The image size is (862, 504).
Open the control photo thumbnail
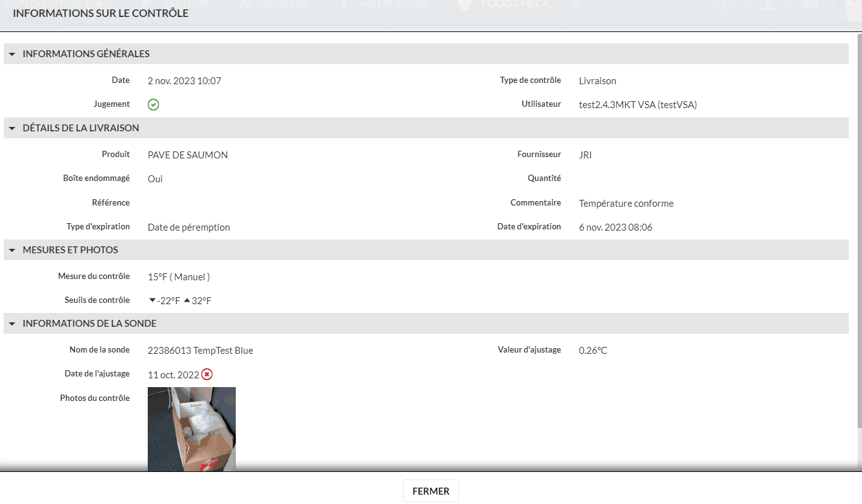click(192, 429)
